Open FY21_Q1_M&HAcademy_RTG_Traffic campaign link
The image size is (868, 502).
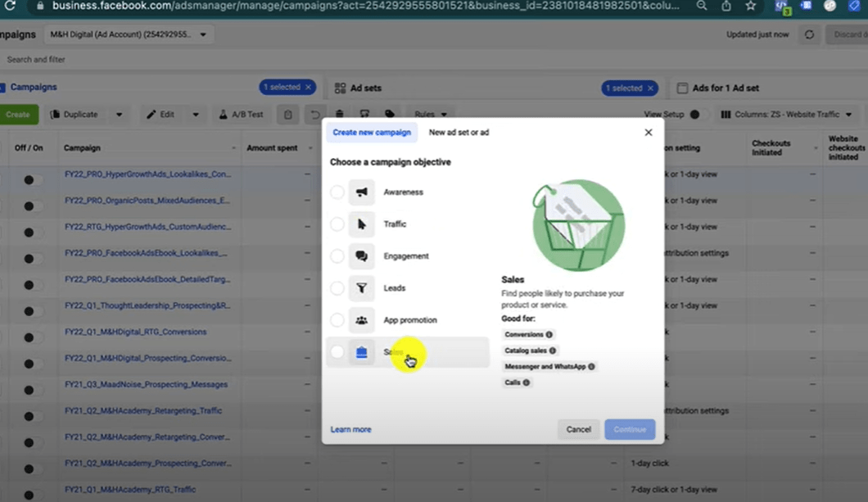tap(130, 489)
